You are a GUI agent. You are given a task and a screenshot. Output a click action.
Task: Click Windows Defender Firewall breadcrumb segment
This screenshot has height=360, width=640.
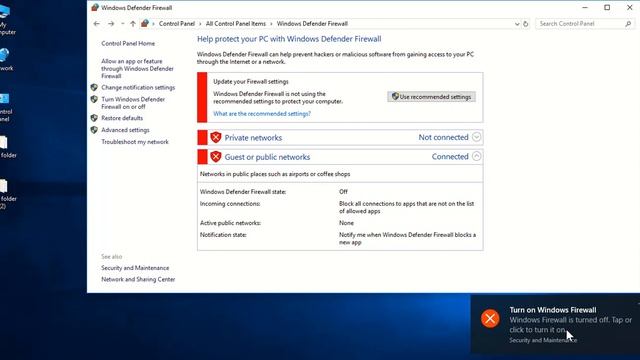tap(312, 24)
